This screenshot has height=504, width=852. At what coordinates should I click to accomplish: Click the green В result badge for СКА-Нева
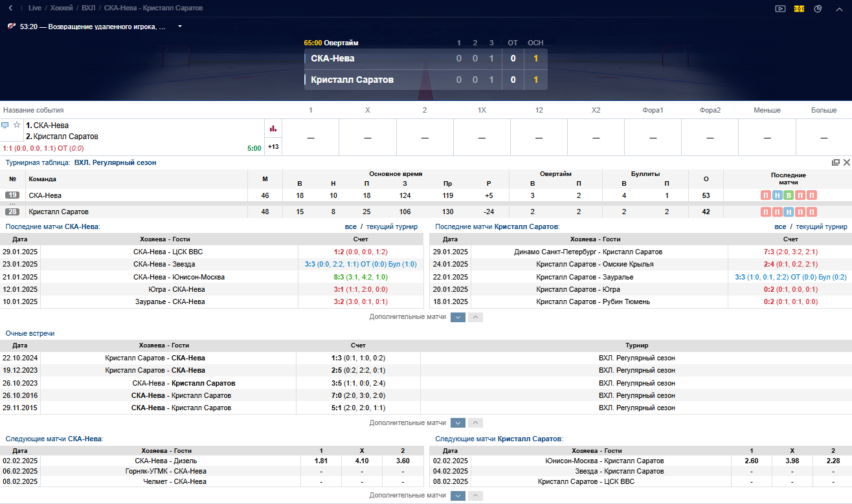coord(789,195)
